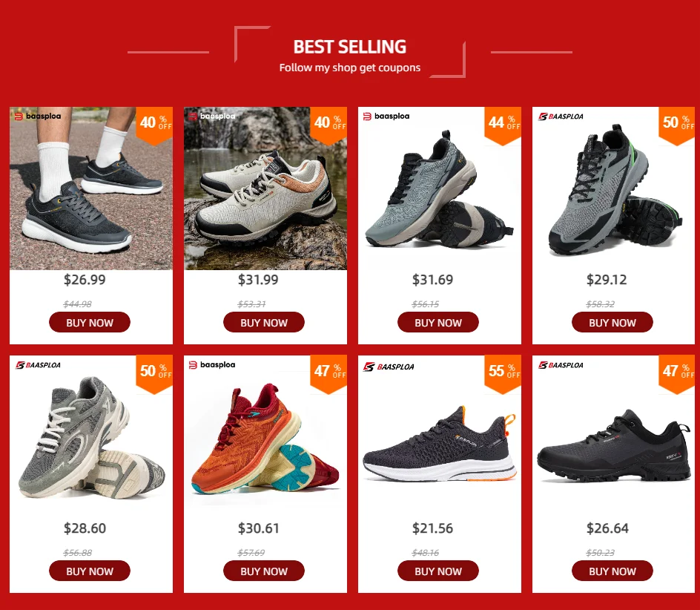Click the BEST SELLING heading
The height and width of the screenshot is (610, 700).
click(349, 47)
